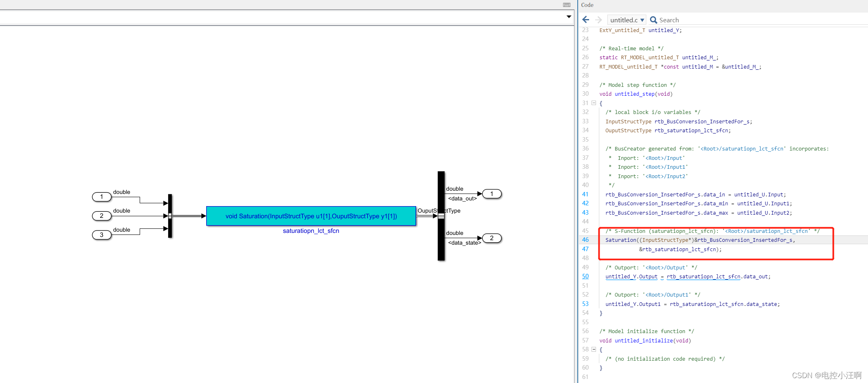Click the back navigation arrow in Code panel

tap(585, 19)
